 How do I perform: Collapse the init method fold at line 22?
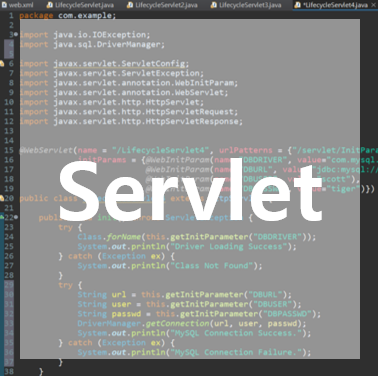pos(16,217)
